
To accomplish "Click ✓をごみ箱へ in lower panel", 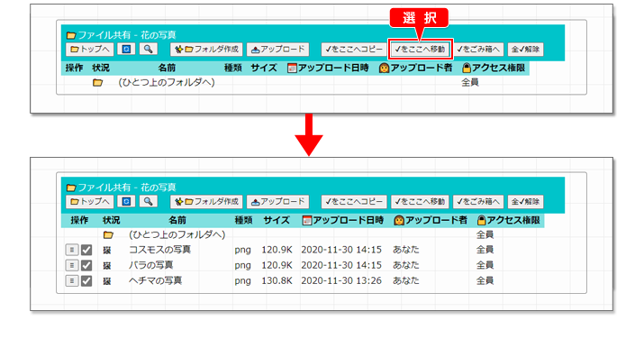I will tap(478, 202).
